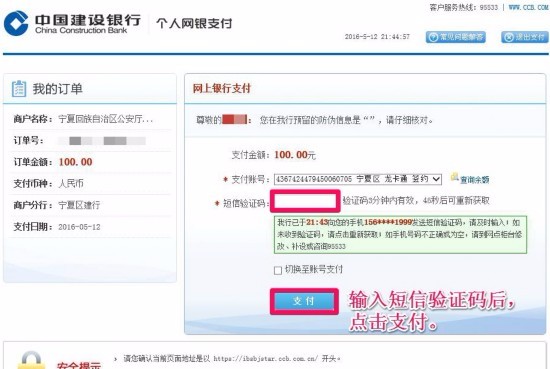Click the 我的订单 clipboard icon
The image size is (550, 369).
tap(19, 88)
